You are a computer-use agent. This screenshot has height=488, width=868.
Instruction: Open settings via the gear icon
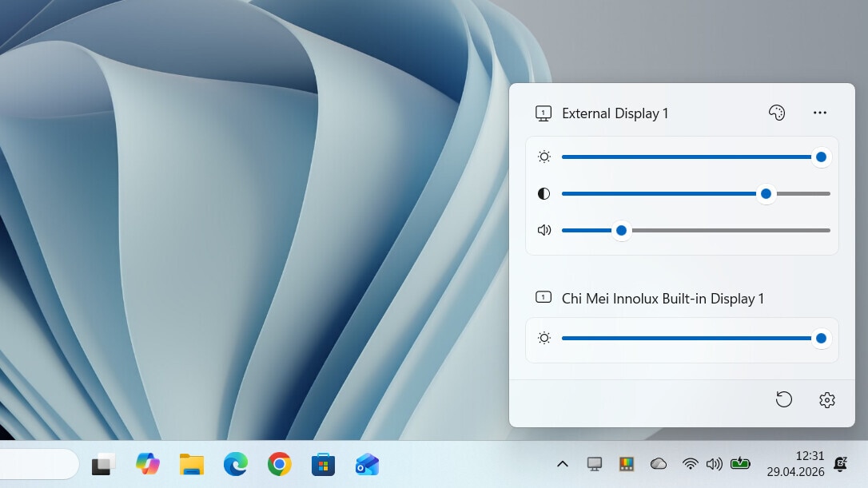coord(827,399)
